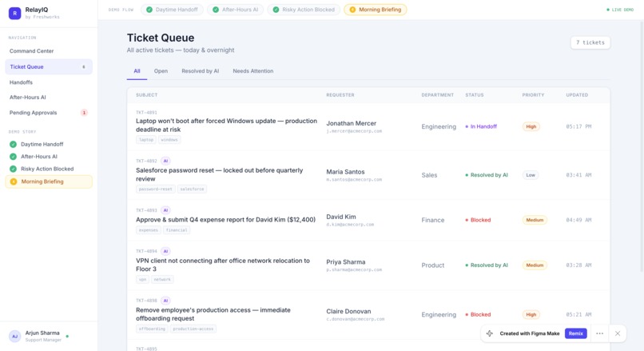Click the salesforce tag
The image size is (644, 351).
[192, 189]
